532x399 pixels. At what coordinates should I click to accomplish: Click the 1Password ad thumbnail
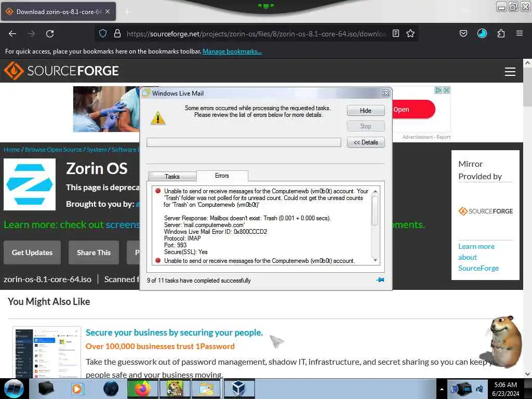tap(47, 352)
